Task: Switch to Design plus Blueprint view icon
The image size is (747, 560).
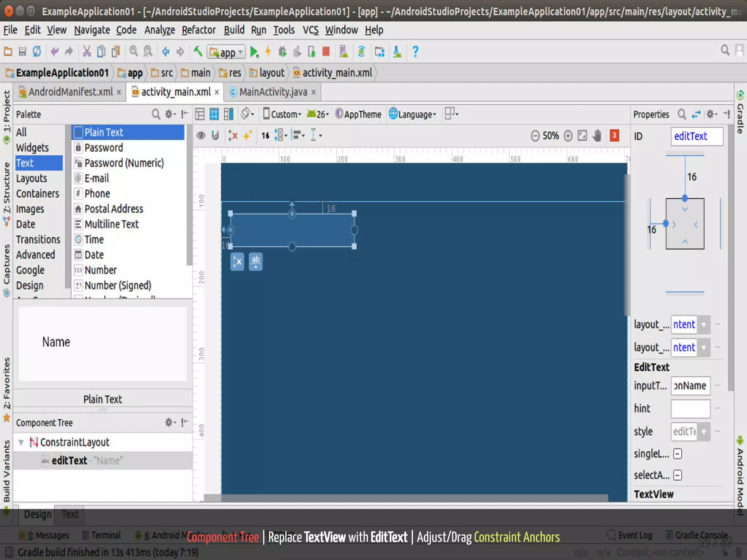Action: click(x=229, y=114)
